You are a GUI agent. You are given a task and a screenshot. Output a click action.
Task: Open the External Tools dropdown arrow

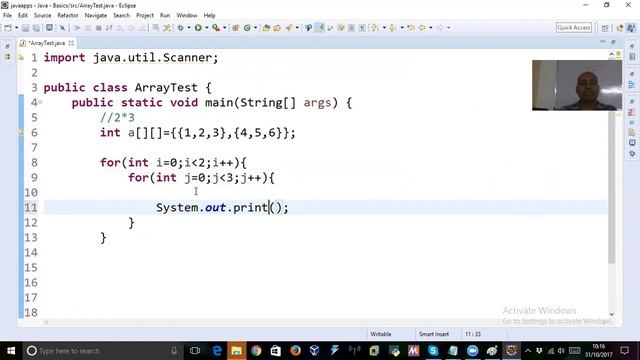coord(224,28)
